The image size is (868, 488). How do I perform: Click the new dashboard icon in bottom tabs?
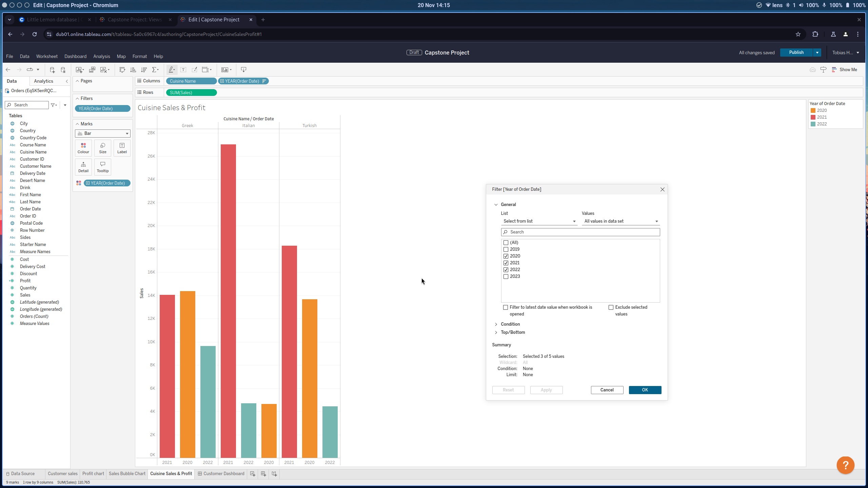tap(263, 474)
